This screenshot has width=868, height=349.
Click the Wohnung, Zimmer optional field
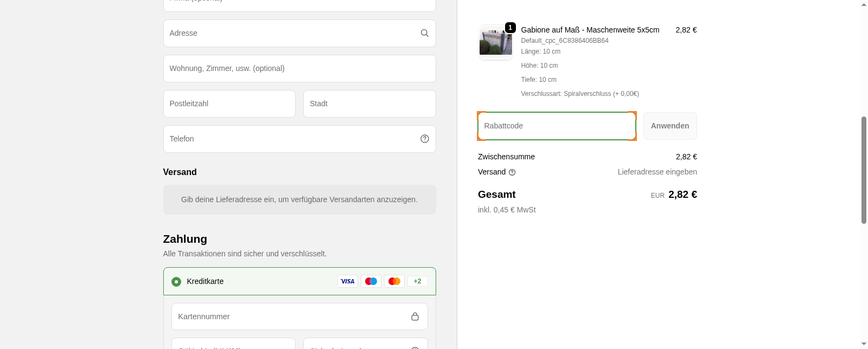tap(299, 68)
